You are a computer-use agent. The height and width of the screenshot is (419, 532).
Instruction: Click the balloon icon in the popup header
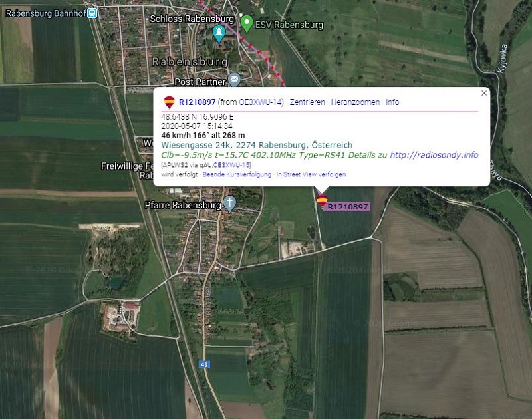tap(170, 102)
